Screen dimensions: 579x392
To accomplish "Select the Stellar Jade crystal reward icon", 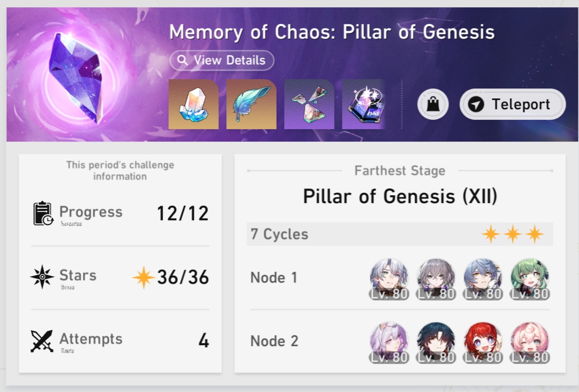I will 193,104.
